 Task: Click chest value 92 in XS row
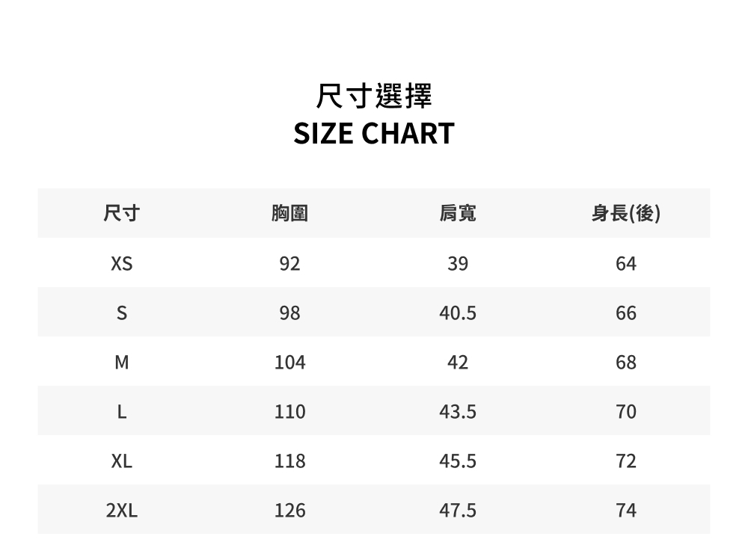point(289,264)
